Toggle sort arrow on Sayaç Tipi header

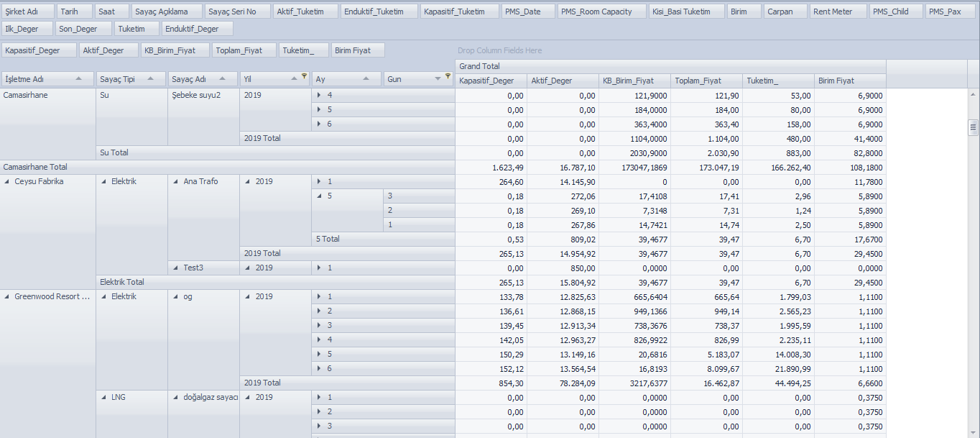[151, 78]
